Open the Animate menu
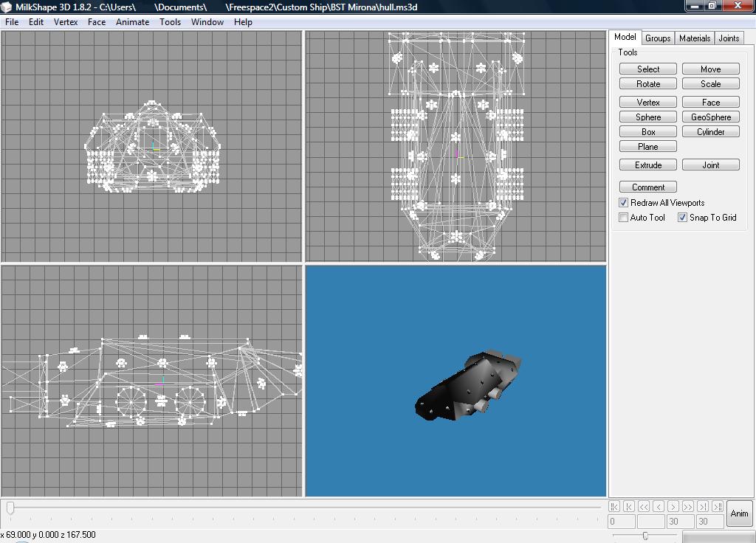756x543 pixels. coord(133,22)
